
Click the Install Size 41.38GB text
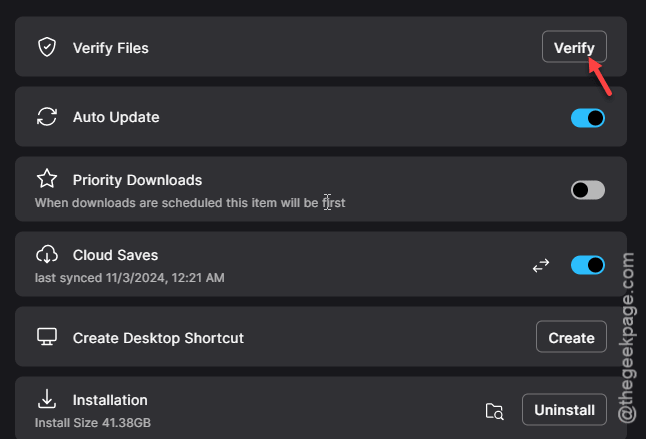(93, 423)
